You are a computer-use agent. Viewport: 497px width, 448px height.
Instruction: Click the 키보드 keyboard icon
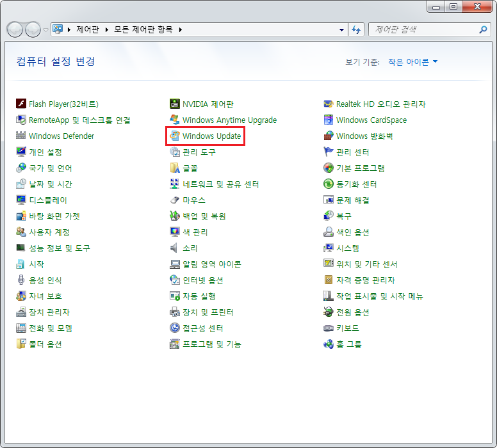pyautogui.click(x=329, y=328)
